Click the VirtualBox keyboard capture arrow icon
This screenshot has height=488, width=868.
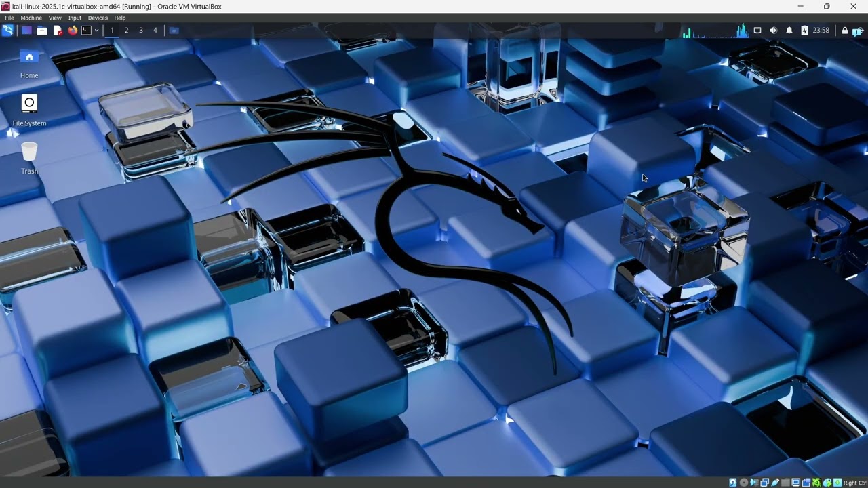point(837,483)
